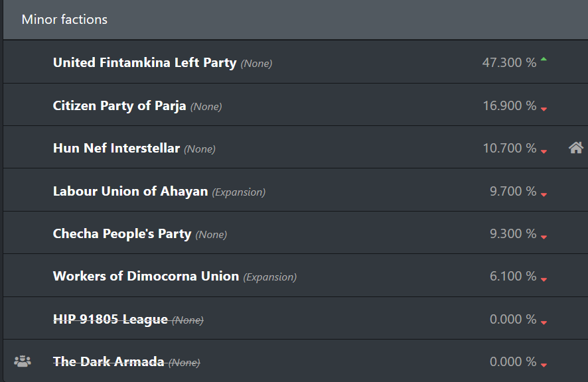Click the player faction group icon beside The Dark Armada
588x382 pixels.
(23, 361)
